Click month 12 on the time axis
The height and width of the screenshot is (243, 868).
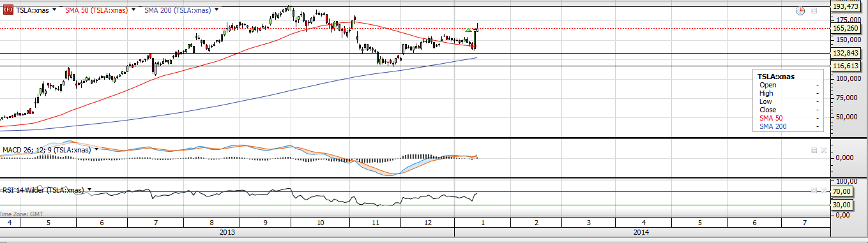tap(427, 223)
